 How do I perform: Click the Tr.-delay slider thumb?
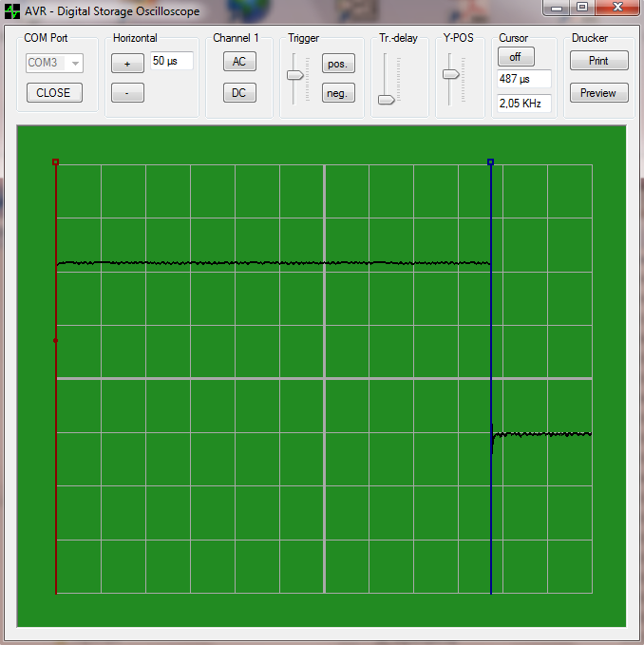pos(387,100)
